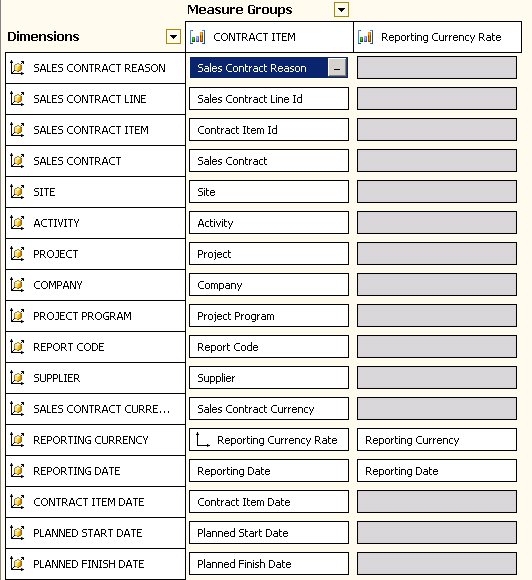Select the SALES CONTRACT CURRE... dimension row

(95, 409)
